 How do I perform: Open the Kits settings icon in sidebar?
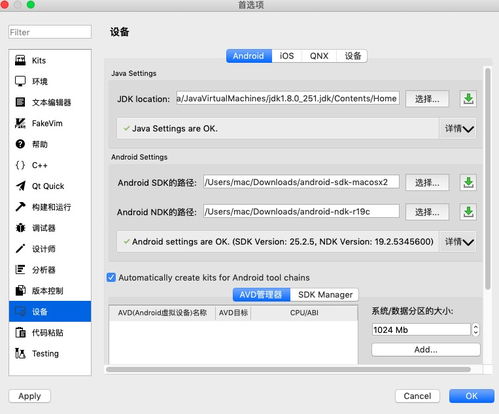pyautogui.click(x=20, y=60)
